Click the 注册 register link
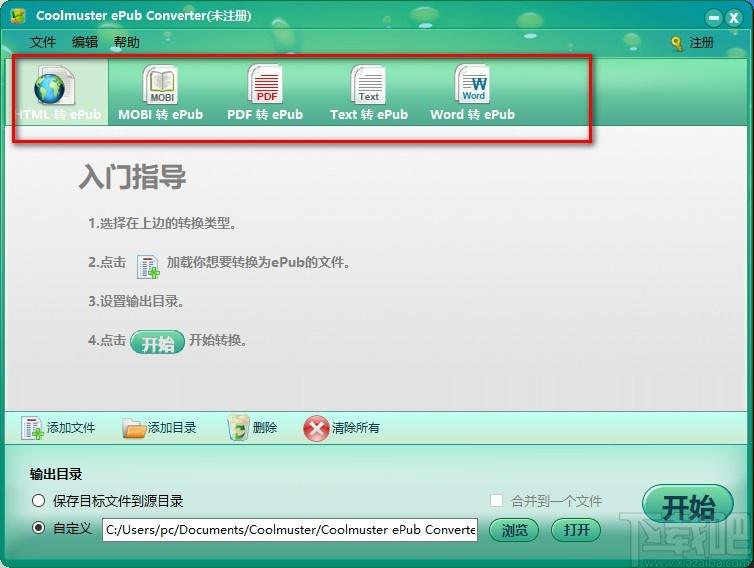Viewport: 754px width, 568px height. (701, 43)
